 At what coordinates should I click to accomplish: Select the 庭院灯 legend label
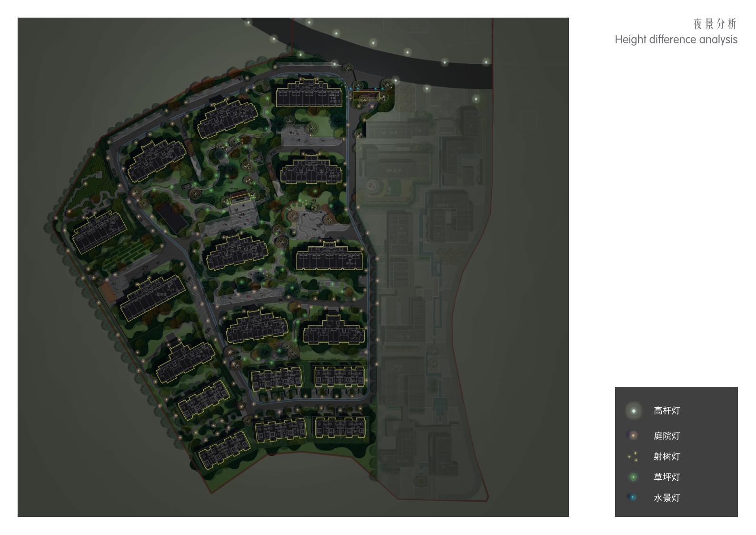tap(666, 435)
